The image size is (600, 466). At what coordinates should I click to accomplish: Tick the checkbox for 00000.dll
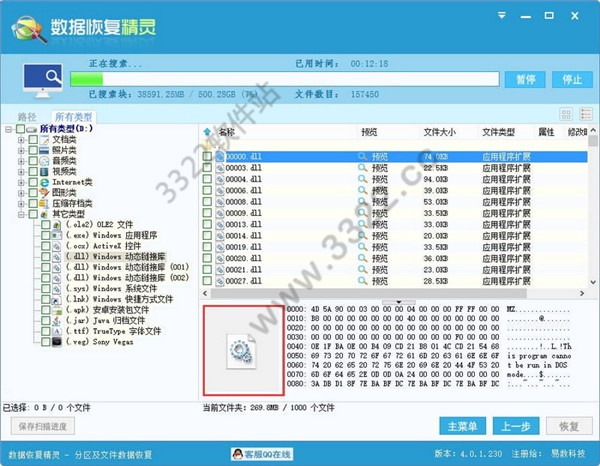(x=207, y=156)
